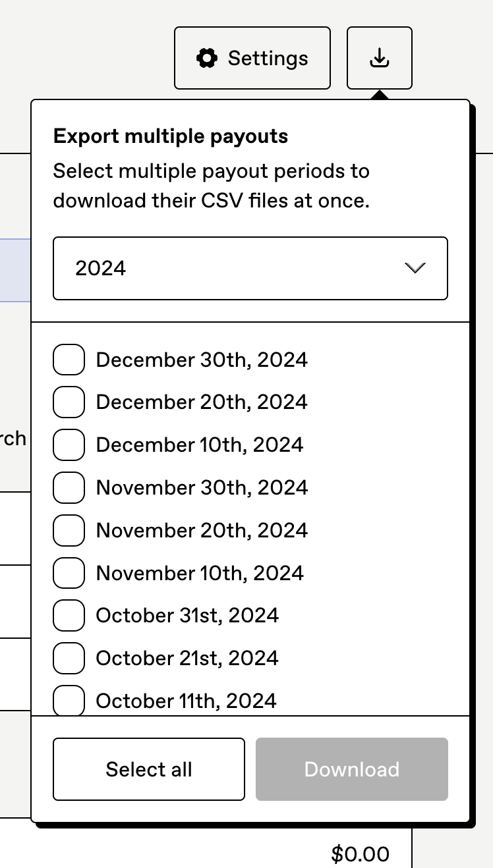Viewport: 493px width, 868px height.
Task: Select the December 10th, 2024 checkbox
Action: (x=69, y=445)
